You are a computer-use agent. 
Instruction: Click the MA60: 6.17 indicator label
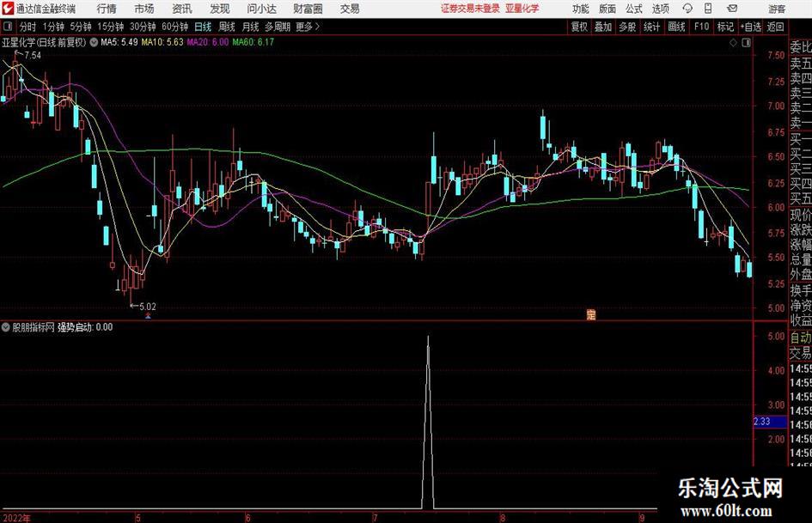click(x=253, y=42)
